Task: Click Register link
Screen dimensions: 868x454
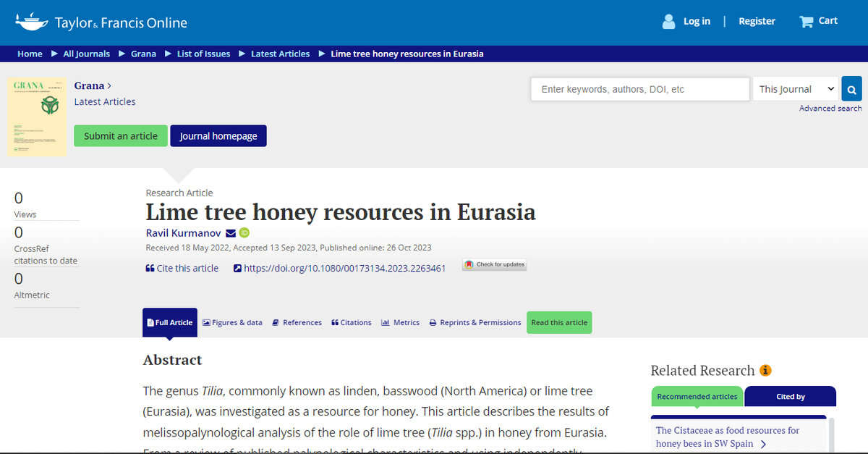Action: point(757,21)
